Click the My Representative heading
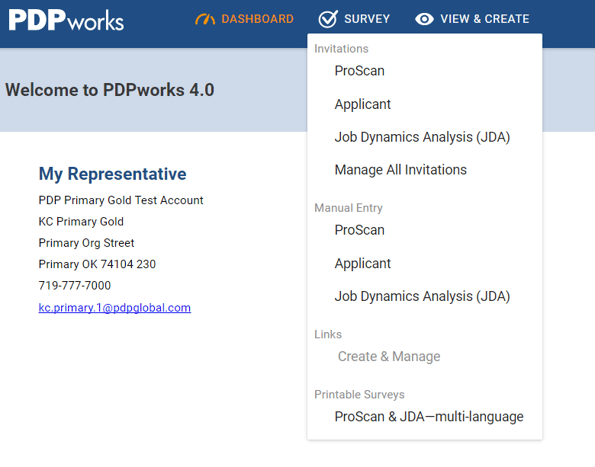The width and height of the screenshot is (595, 467). (x=112, y=174)
